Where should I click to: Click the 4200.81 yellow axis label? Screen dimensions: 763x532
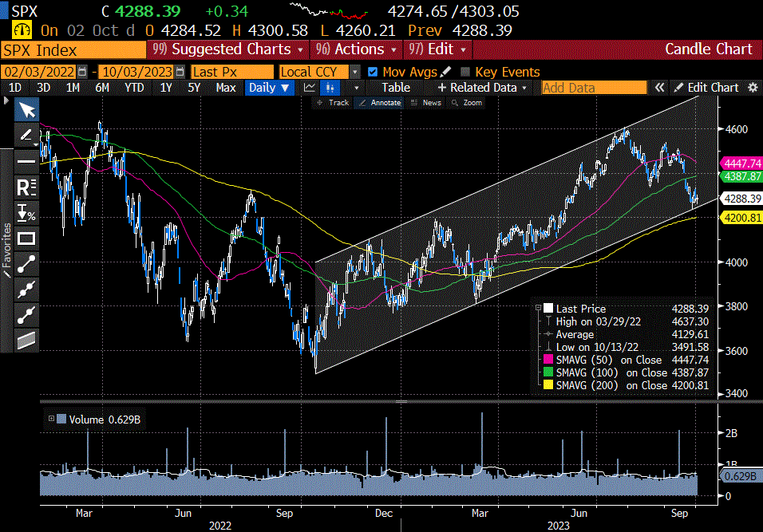(x=741, y=218)
